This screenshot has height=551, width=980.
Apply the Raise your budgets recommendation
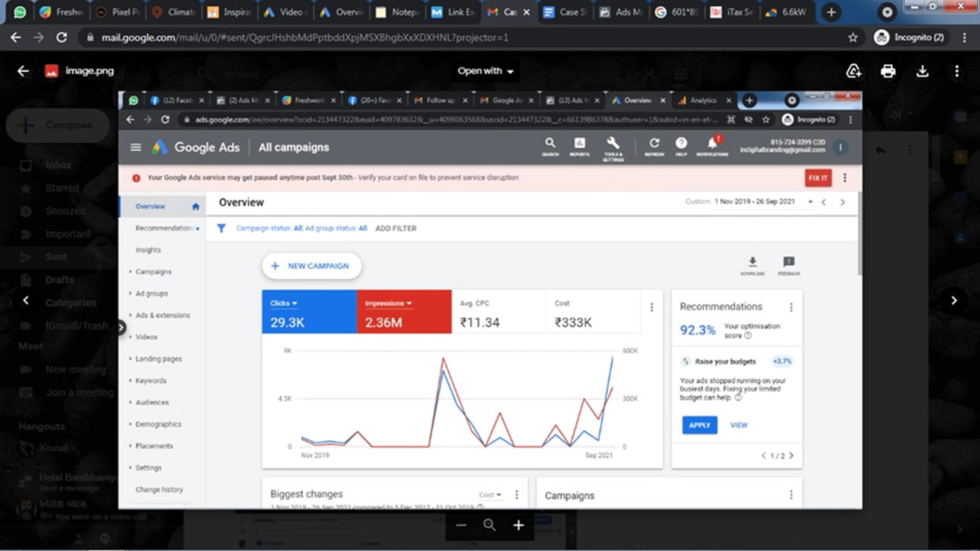tap(699, 425)
